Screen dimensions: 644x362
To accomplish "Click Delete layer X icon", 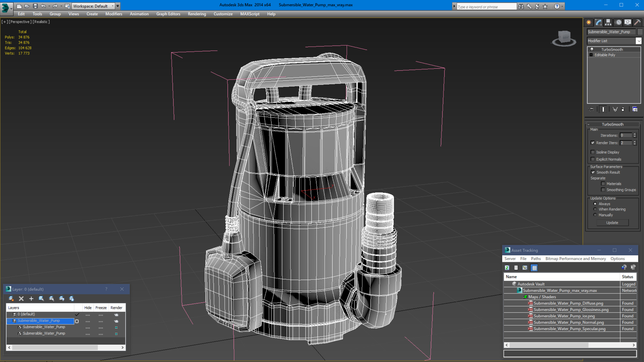I will coord(21,298).
